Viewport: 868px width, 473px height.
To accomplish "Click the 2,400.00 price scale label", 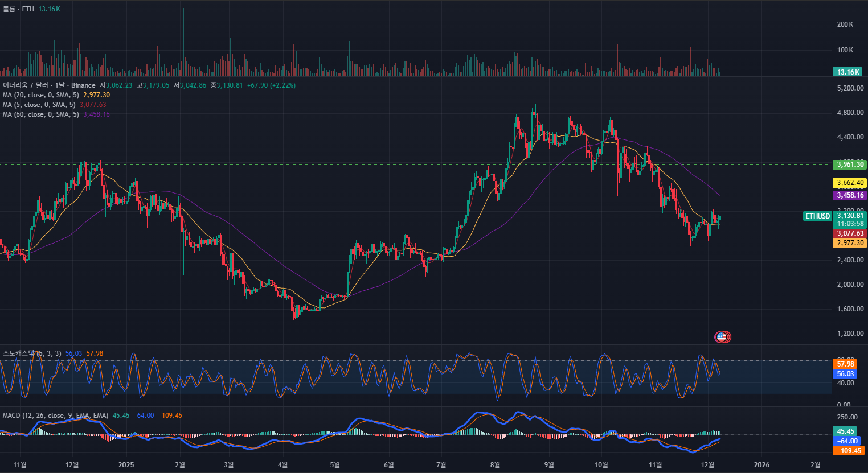I will point(850,260).
